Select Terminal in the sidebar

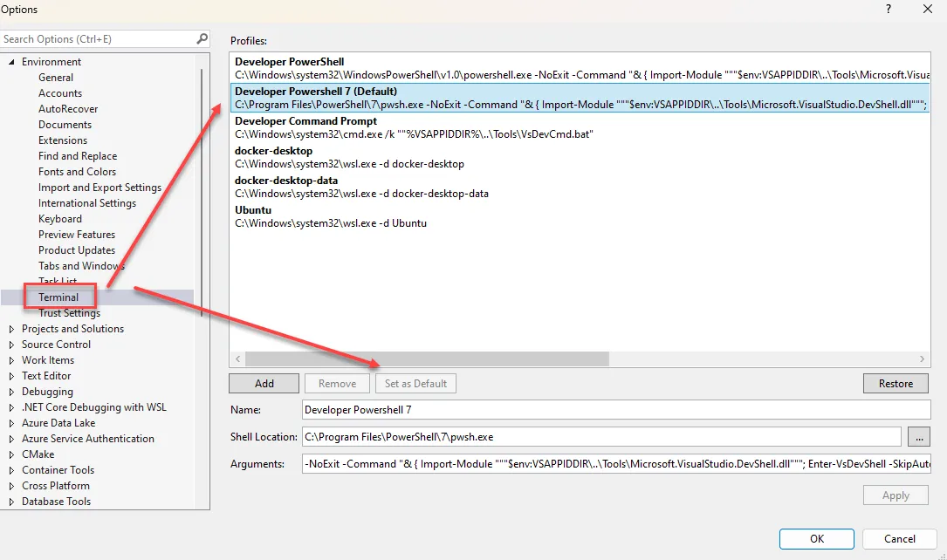tap(59, 297)
